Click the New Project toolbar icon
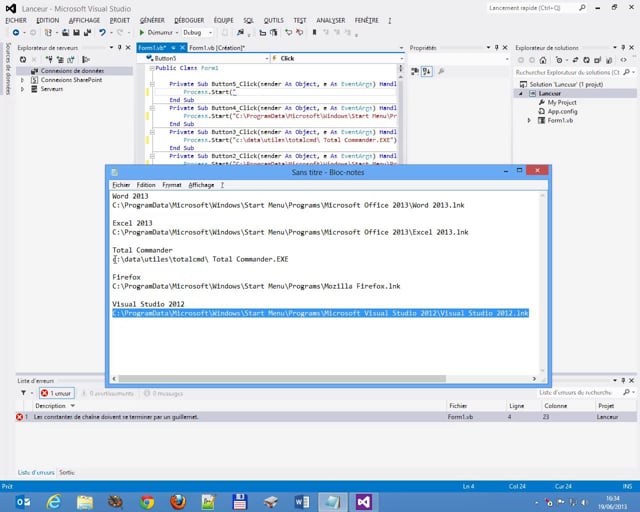 coord(48,32)
